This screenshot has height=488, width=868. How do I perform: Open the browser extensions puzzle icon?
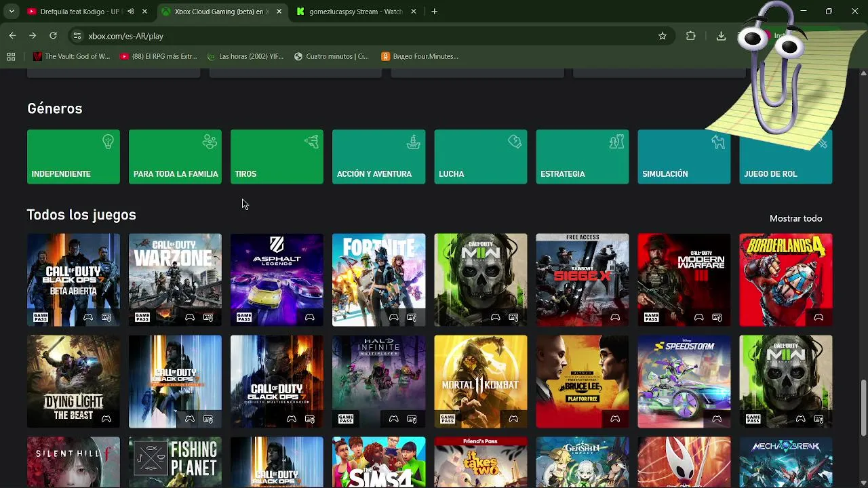click(x=691, y=36)
